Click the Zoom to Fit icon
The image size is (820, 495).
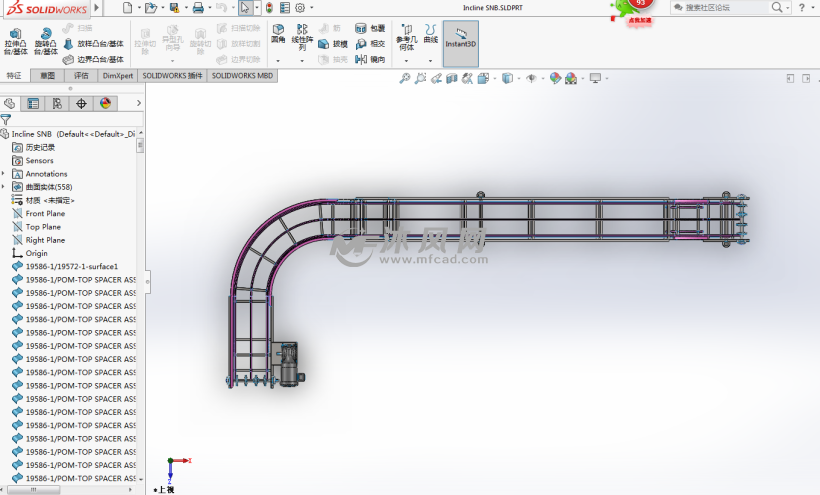[405, 78]
